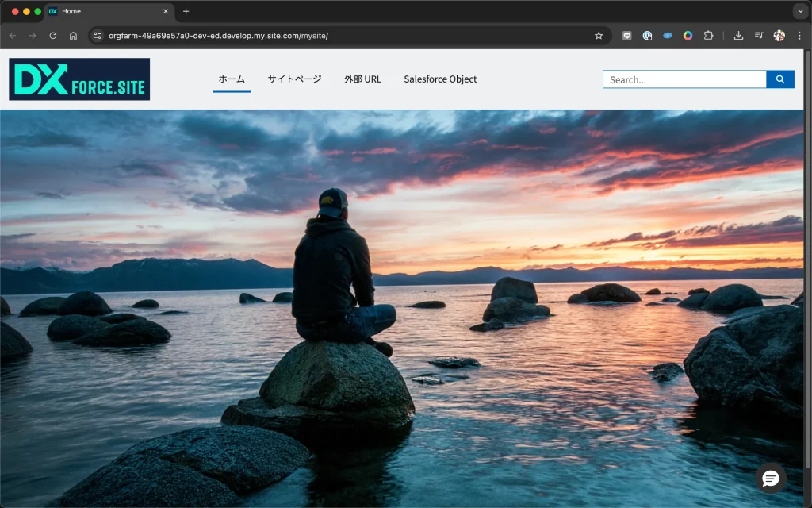Open the LINE extension icon
Screen dimensions: 812x508
(x=627, y=36)
